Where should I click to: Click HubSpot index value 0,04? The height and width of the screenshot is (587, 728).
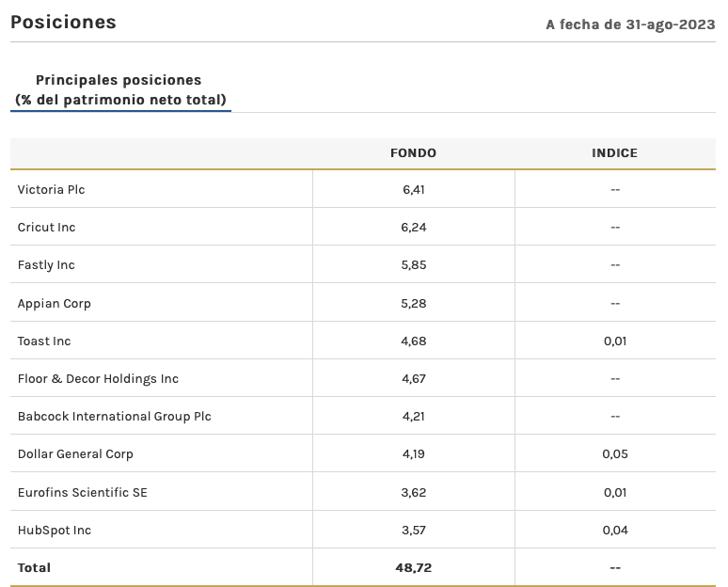pyautogui.click(x=614, y=530)
